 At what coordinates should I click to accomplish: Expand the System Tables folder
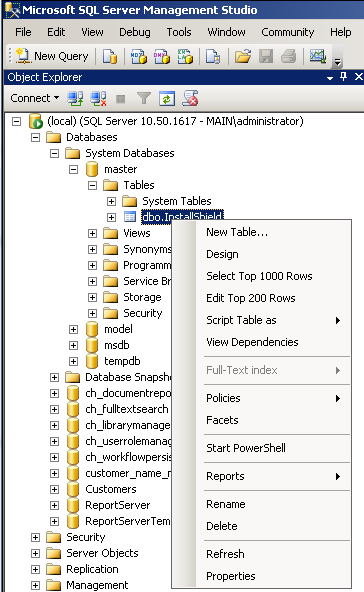pyautogui.click(x=111, y=202)
